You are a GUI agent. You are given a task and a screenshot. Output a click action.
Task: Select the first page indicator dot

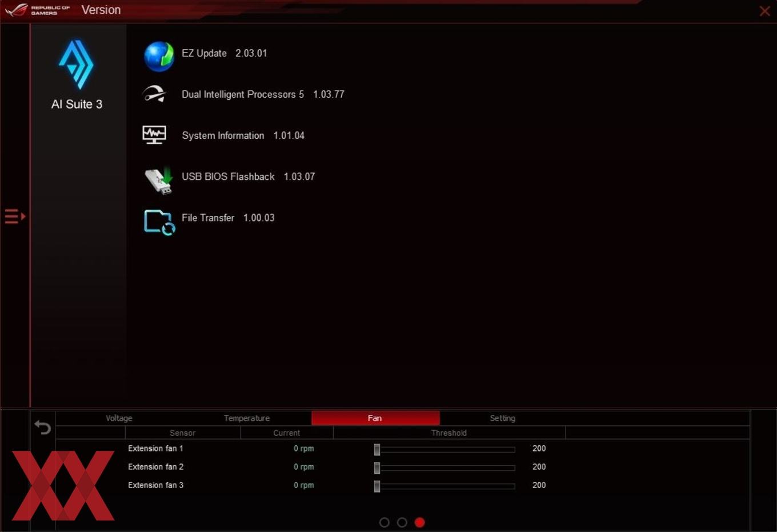[x=385, y=522]
